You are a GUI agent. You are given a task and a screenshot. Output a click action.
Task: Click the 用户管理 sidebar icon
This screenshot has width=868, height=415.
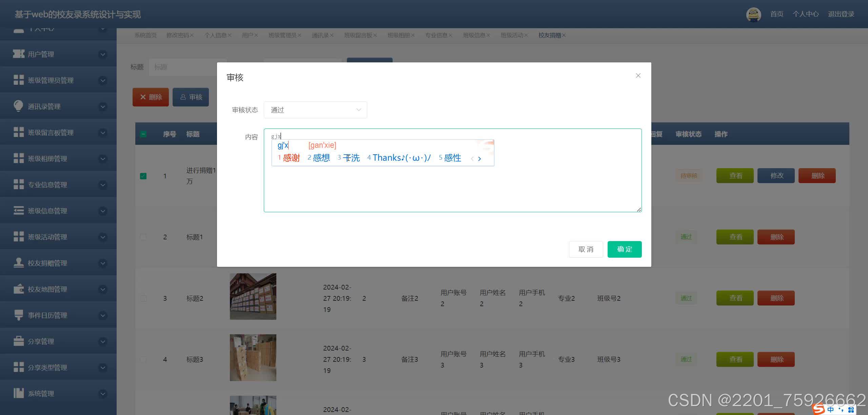[x=19, y=54]
